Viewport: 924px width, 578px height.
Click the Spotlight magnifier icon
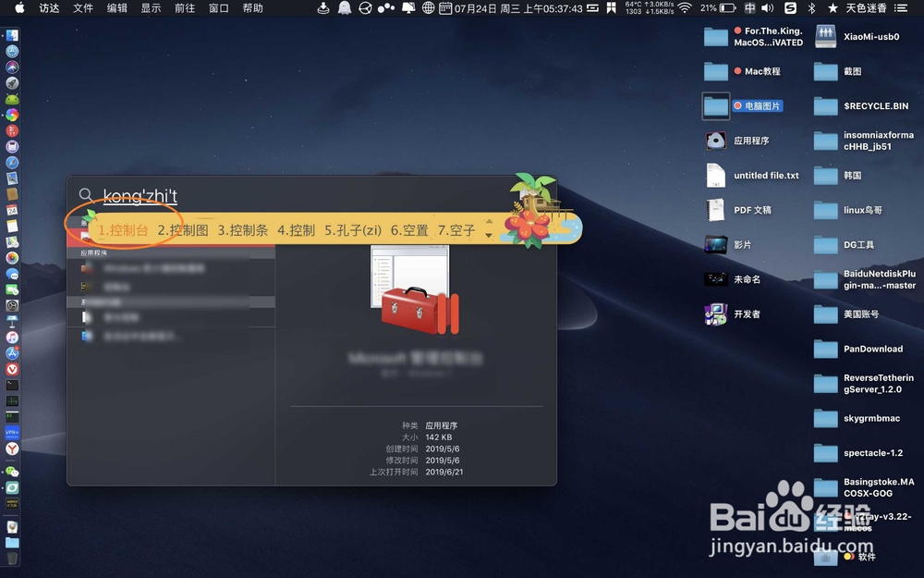point(85,194)
